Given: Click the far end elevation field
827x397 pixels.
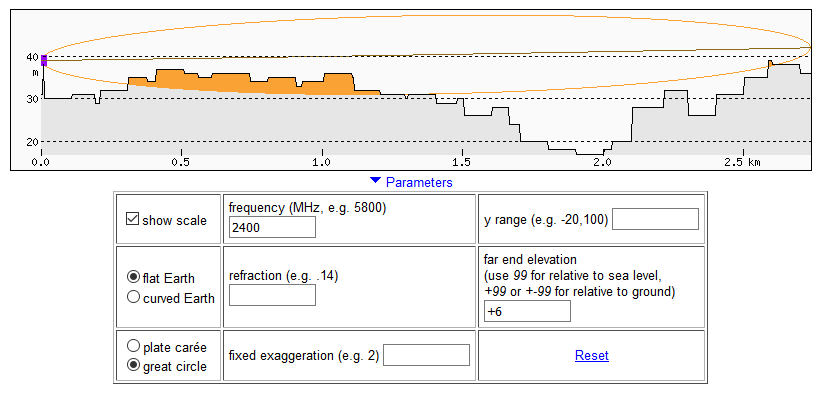Looking at the screenshot, I should tap(527, 311).
